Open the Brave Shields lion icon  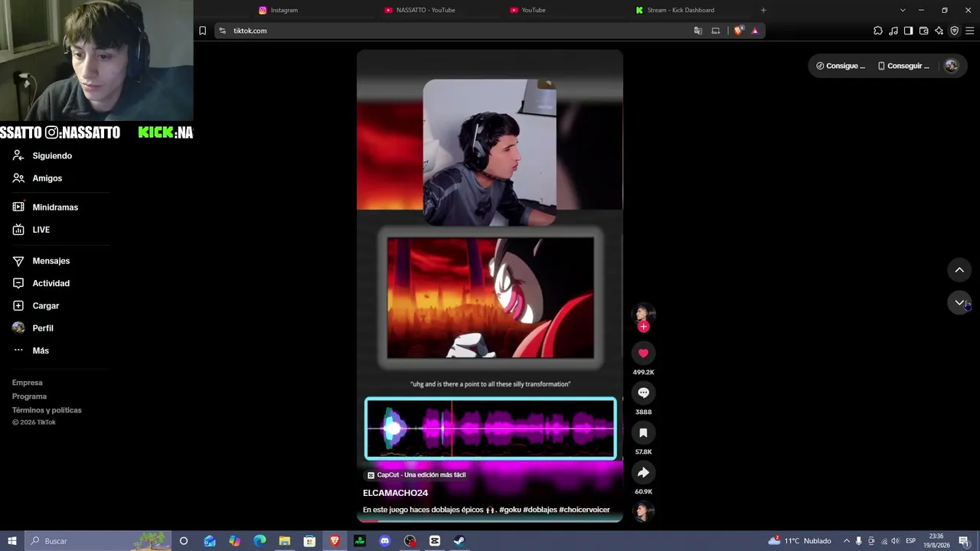coord(738,31)
